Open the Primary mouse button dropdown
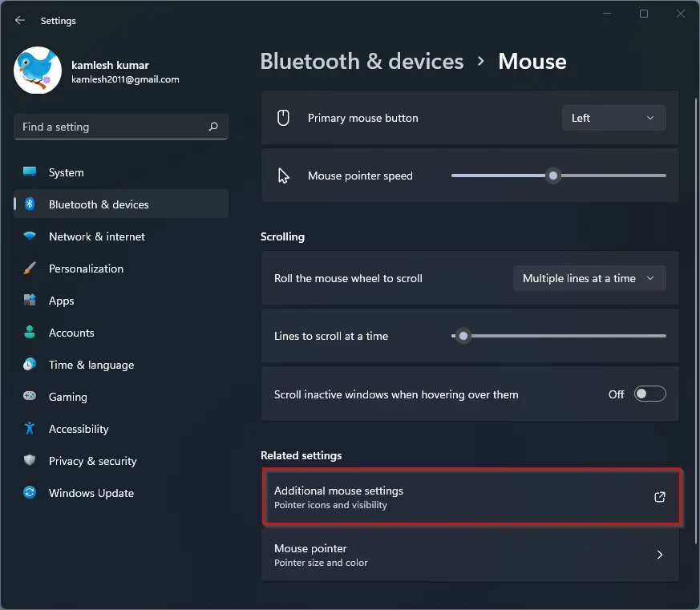This screenshot has height=610, width=700. (x=614, y=118)
